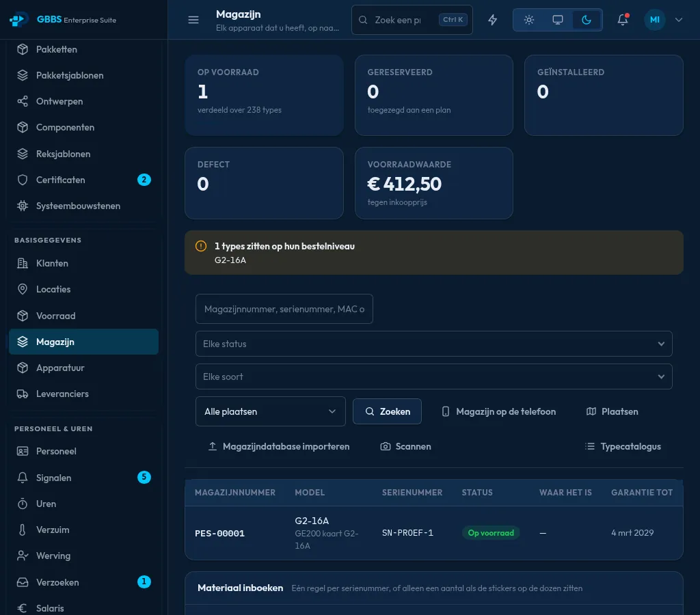Open the Signalen page
700x615 pixels.
(83, 478)
